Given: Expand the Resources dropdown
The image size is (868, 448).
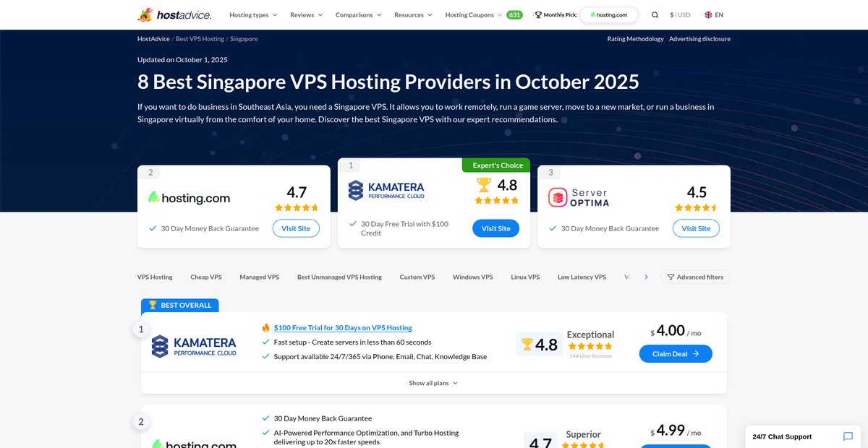Looking at the screenshot, I should [x=413, y=14].
